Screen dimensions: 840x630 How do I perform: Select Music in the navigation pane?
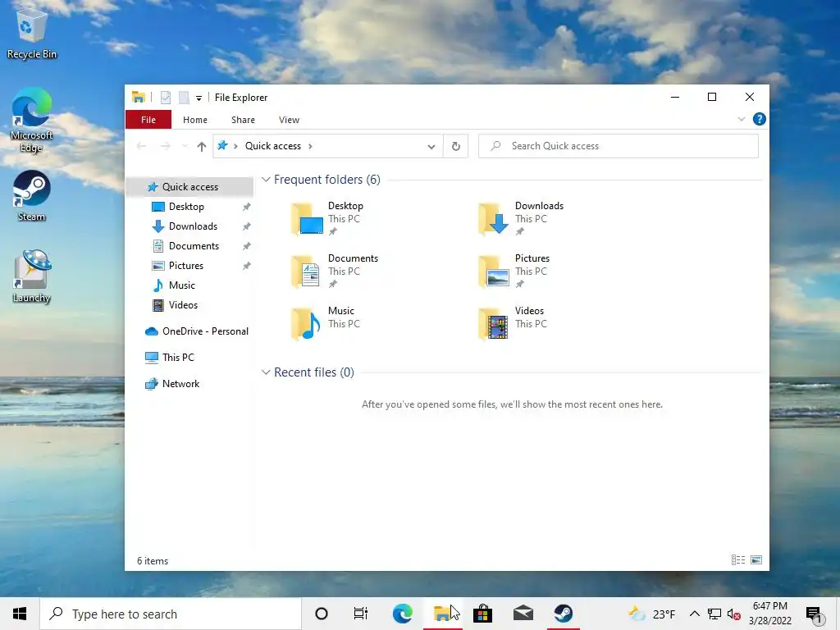[181, 285]
